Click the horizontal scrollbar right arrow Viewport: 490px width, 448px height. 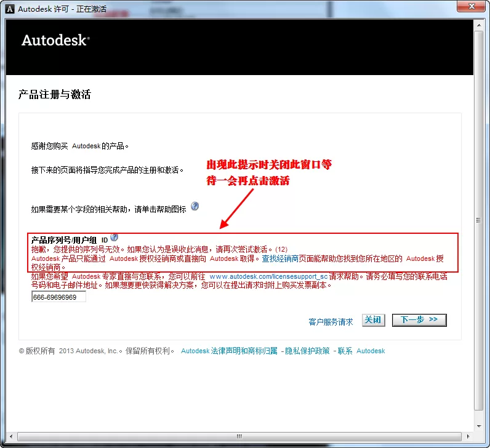tap(468, 436)
